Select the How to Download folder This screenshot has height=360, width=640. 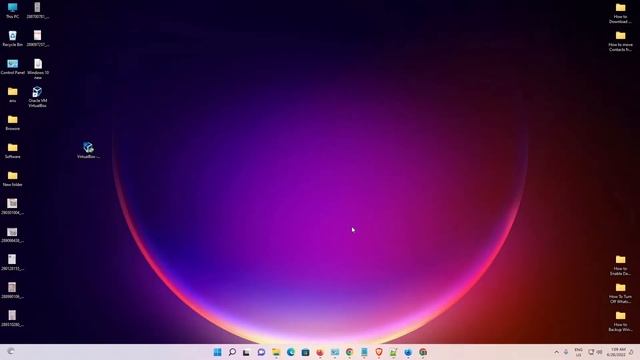tap(620, 13)
